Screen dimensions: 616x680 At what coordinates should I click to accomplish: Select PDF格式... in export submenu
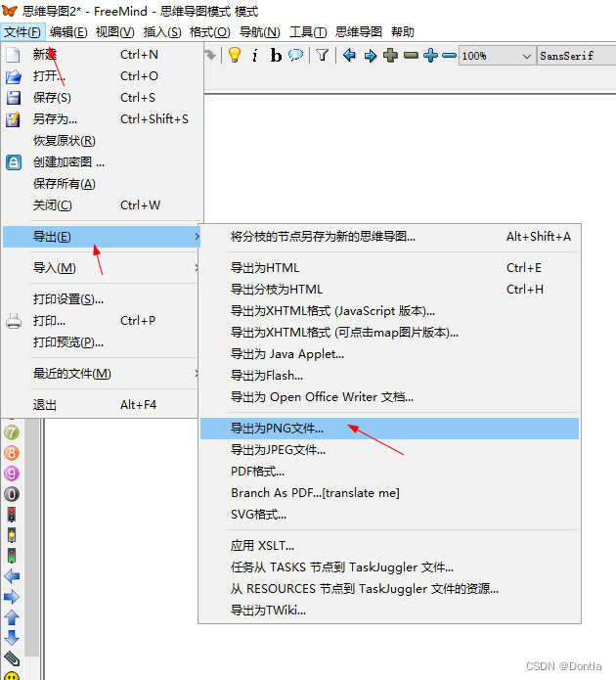(x=389, y=472)
